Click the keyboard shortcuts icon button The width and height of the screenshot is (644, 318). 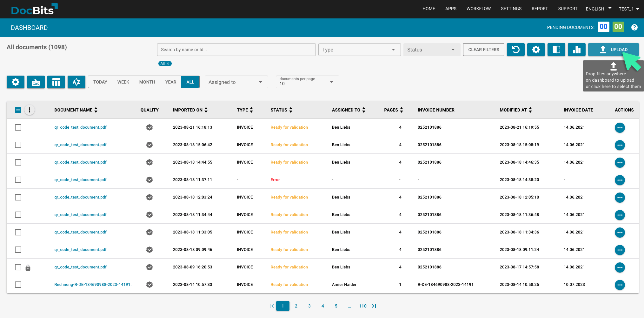(36, 82)
